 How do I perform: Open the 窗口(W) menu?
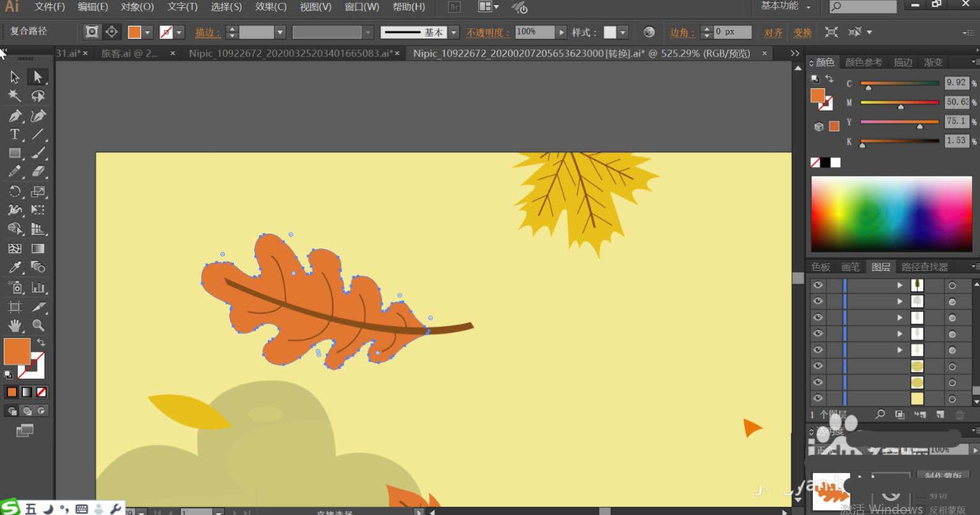tap(362, 7)
